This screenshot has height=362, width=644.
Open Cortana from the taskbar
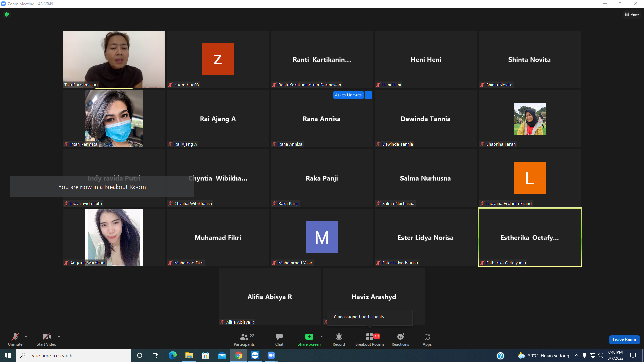pos(140,355)
